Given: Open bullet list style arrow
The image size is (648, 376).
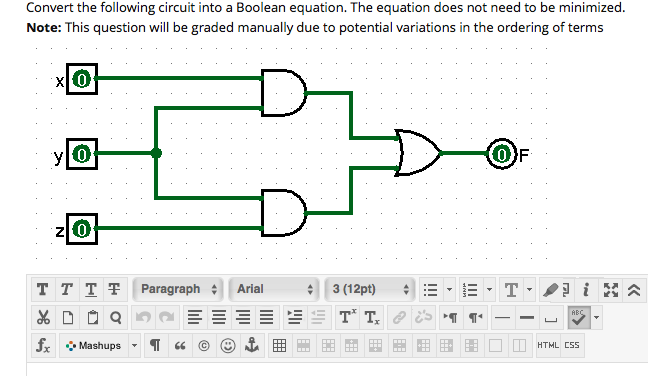Looking at the screenshot, I should pos(449,290).
